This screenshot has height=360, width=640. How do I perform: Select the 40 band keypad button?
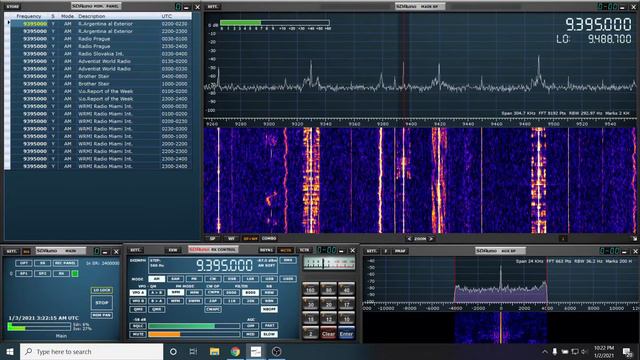pyautogui.click(x=346, y=289)
